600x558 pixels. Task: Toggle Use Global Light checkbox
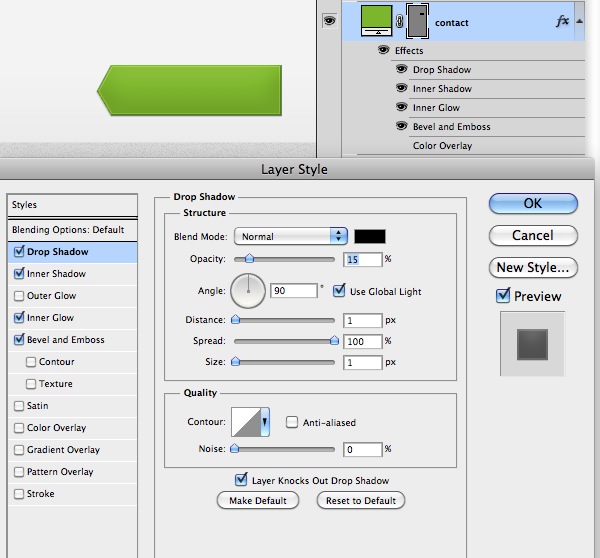click(x=339, y=290)
